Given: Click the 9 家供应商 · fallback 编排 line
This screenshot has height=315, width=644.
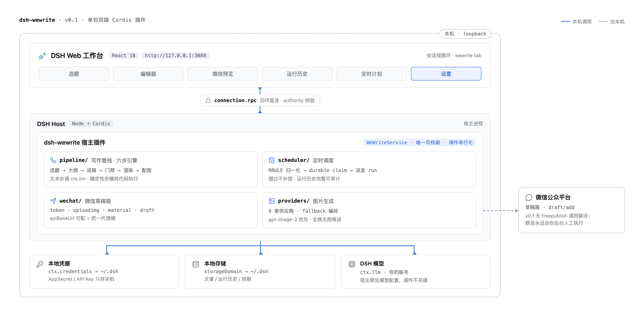Looking at the screenshot, I should click(x=303, y=211).
